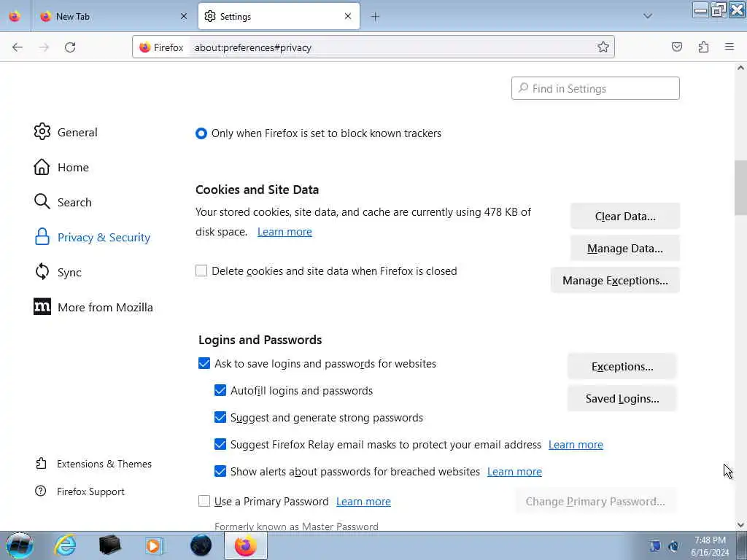This screenshot has height=560, width=747.
Task: Open the dark globe browser on taskbar
Action: (201, 545)
